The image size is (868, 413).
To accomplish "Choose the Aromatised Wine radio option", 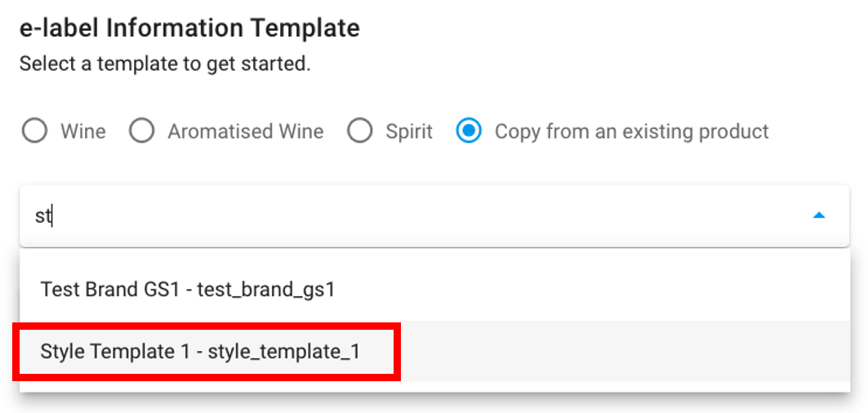I will tap(142, 131).
